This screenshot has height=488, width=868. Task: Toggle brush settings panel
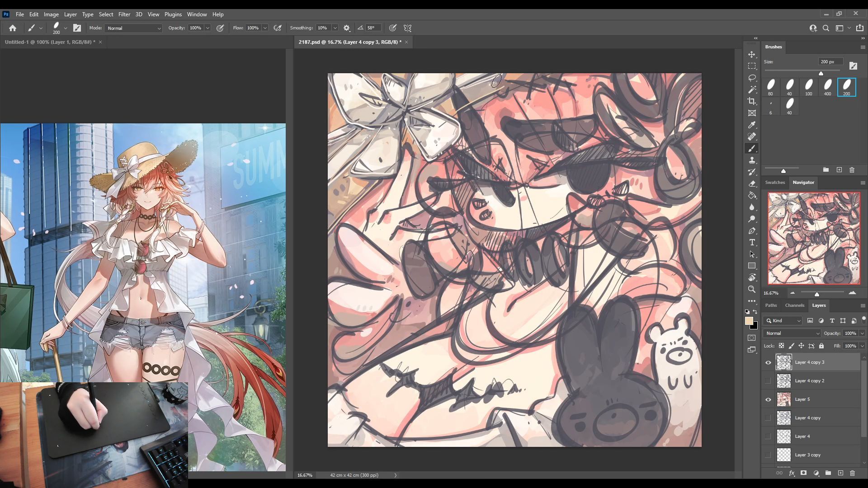click(77, 28)
